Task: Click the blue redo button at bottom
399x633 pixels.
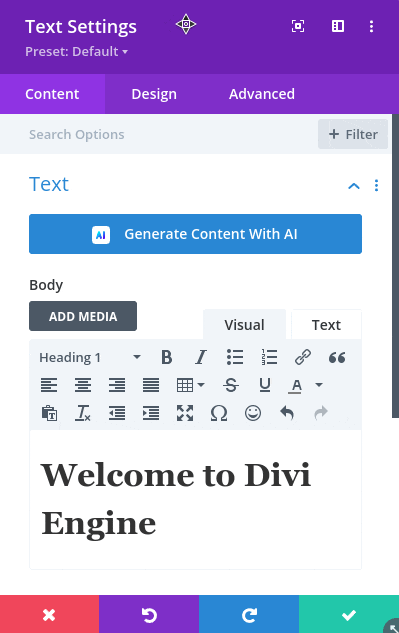Action: tap(249, 614)
